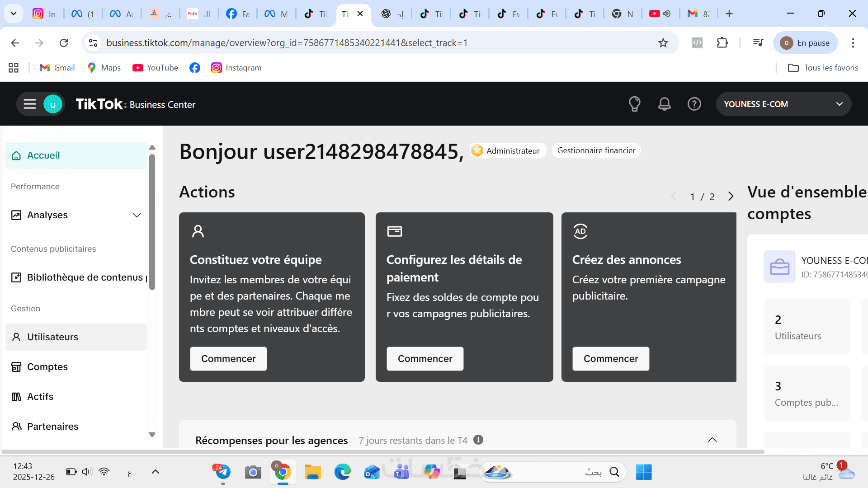Screen dimensions: 868x488
Task: Click Commencer under Constituez votre équipe
Action: 228,359
